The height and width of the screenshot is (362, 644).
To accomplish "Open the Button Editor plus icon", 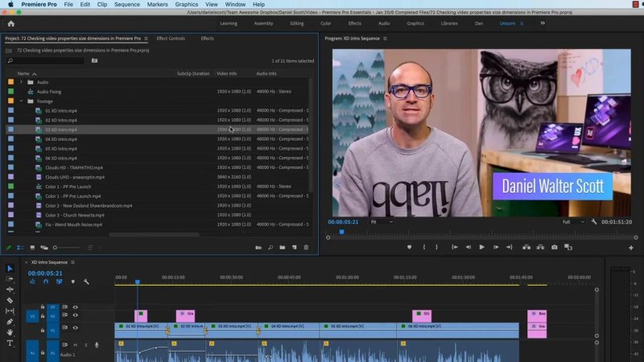I will click(631, 248).
